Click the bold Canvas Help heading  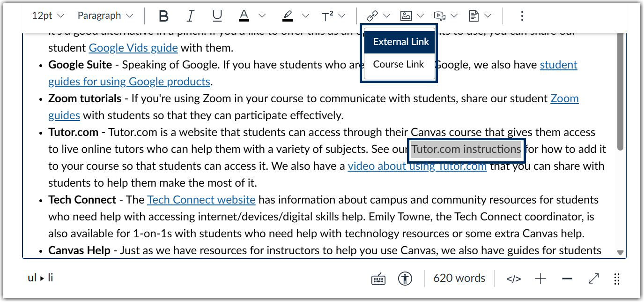click(x=79, y=250)
